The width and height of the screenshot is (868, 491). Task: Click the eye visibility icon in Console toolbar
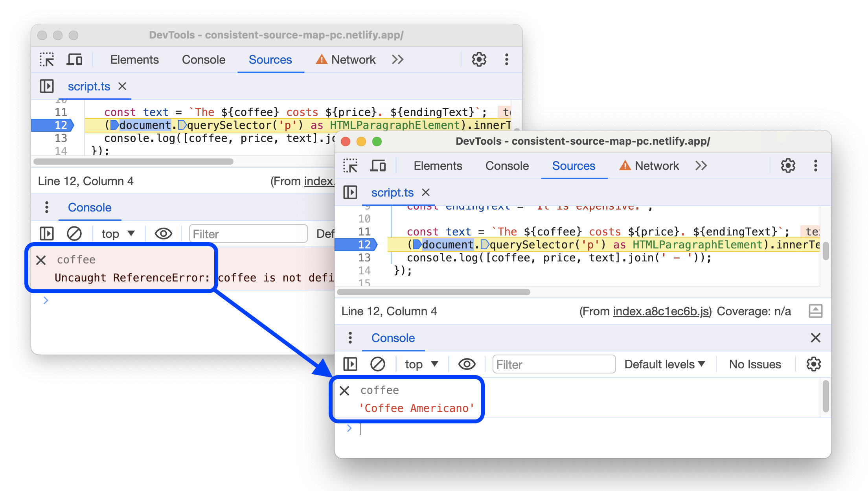click(x=467, y=364)
